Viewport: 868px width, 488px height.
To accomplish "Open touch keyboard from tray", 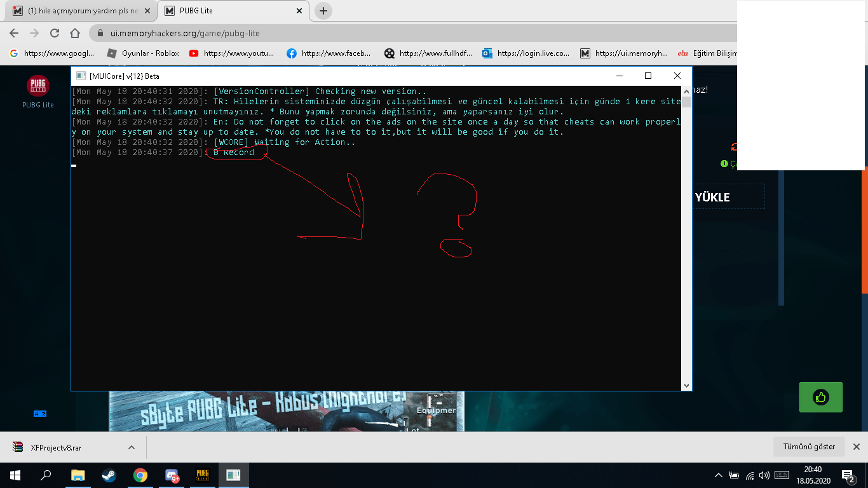I will pyautogui.click(x=782, y=475).
